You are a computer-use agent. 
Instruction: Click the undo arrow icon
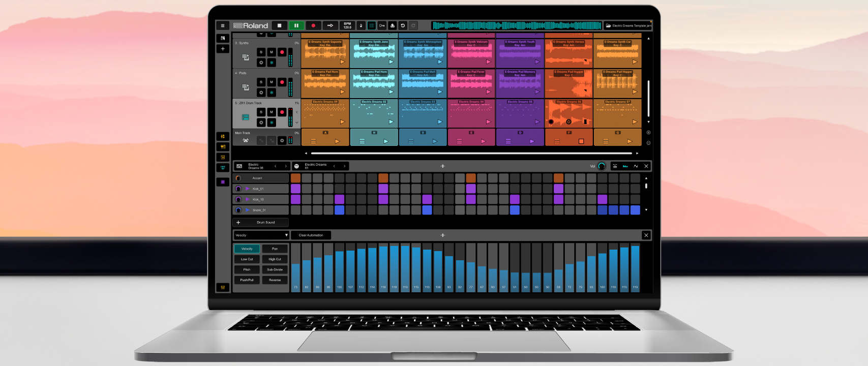[x=403, y=25]
